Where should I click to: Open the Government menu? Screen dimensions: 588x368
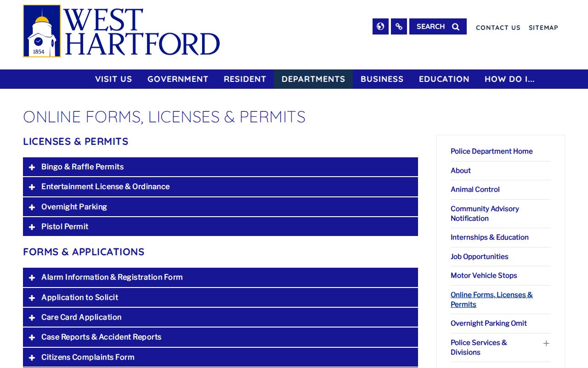[178, 79]
